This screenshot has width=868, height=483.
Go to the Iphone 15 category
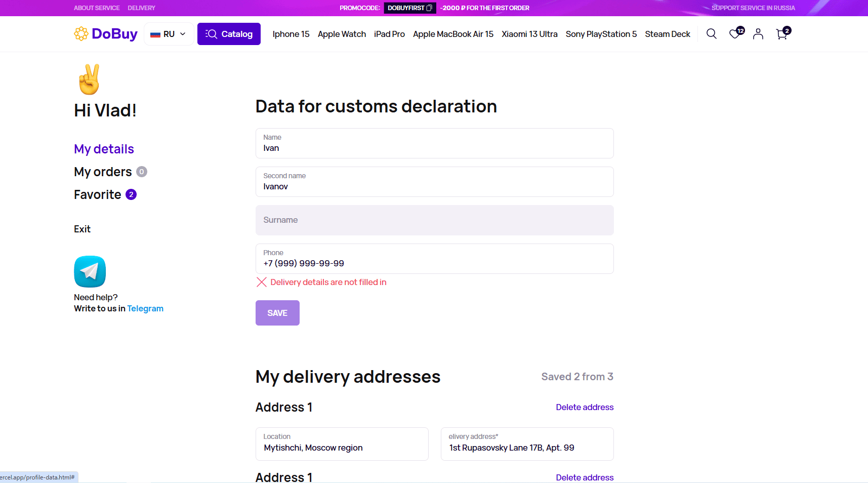[291, 34]
